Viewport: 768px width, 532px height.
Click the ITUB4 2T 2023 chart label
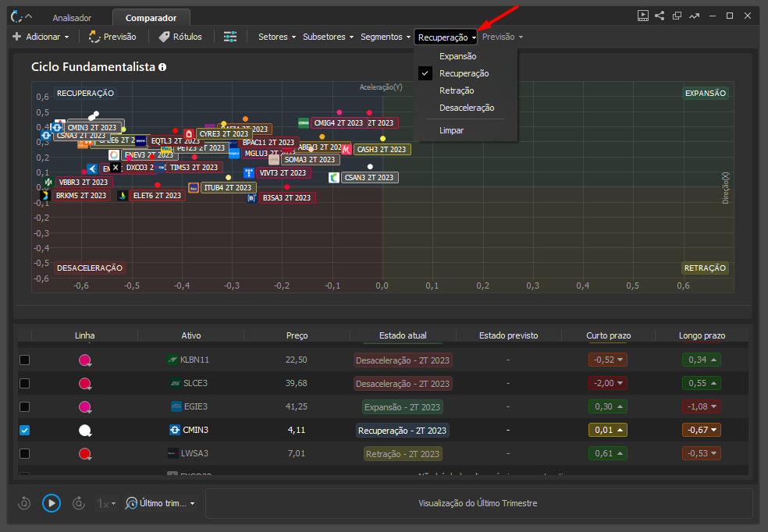click(x=228, y=187)
